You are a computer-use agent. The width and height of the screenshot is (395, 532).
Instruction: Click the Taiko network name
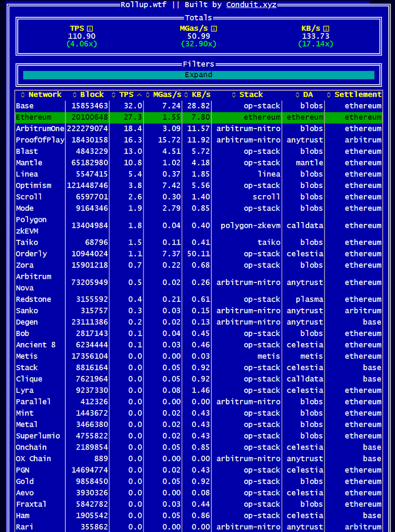coord(27,243)
